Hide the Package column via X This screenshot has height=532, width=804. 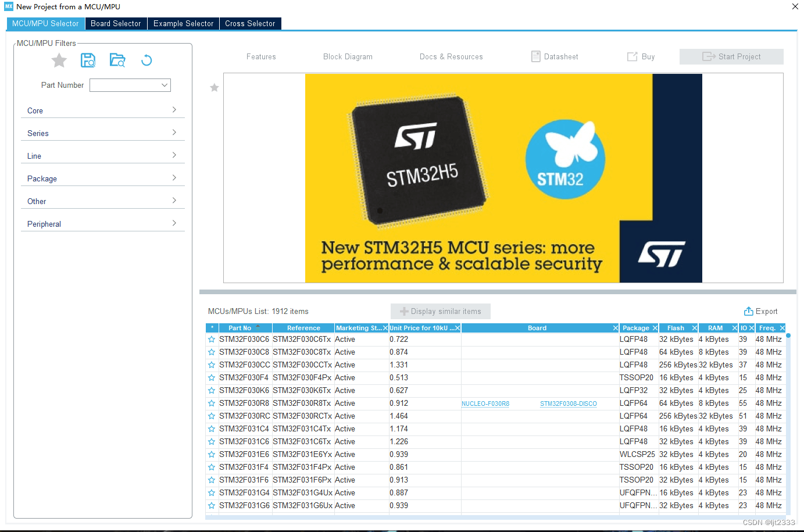tap(655, 329)
